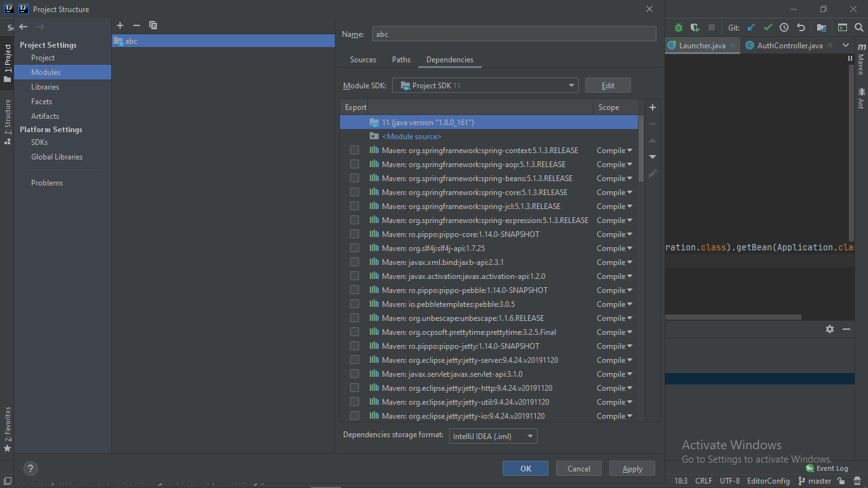The width and height of the screenshot is (868, 488).
Task: Open Module SDK dropdown
Action: [x=485, y=86]
